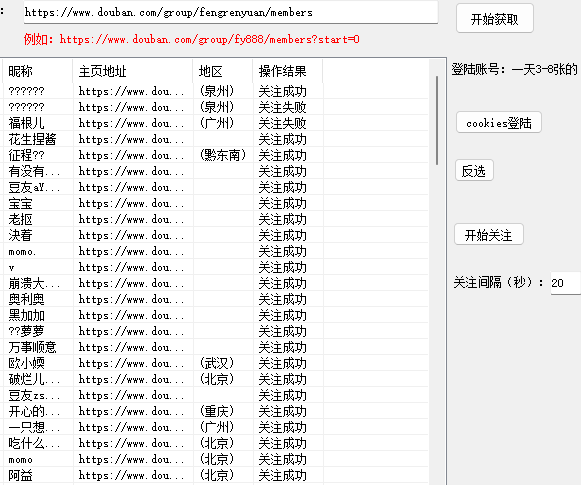Select the red example URL text 例如

(x=191, y=39)
